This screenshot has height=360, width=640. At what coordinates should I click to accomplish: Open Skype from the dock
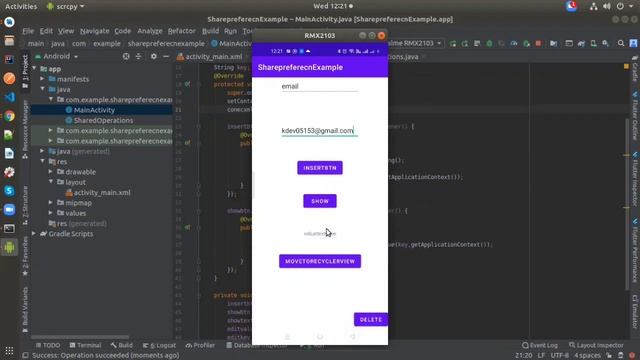coord(9,191)
